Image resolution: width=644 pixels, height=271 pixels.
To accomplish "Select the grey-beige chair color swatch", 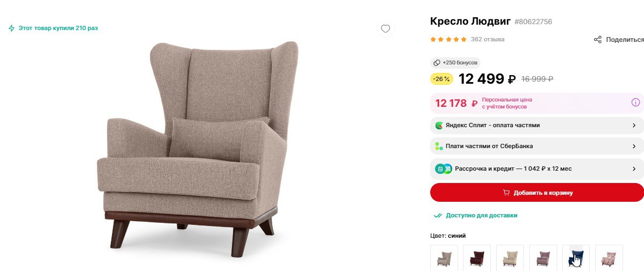I will [x=444, y=258].
